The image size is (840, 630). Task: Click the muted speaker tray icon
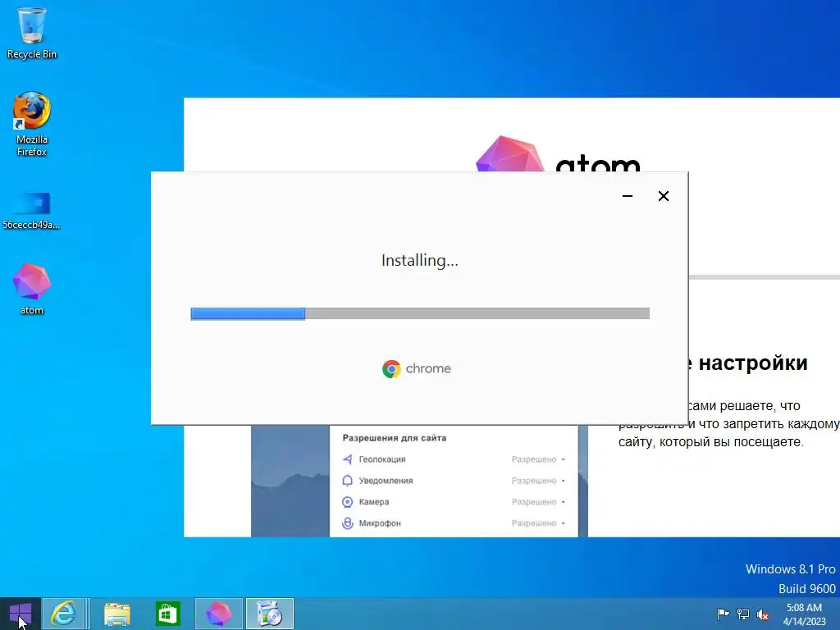click(763, 614)
